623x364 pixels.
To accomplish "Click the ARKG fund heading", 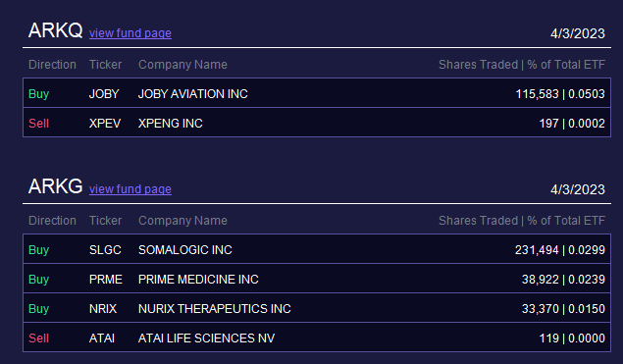I will click(55, 186).
